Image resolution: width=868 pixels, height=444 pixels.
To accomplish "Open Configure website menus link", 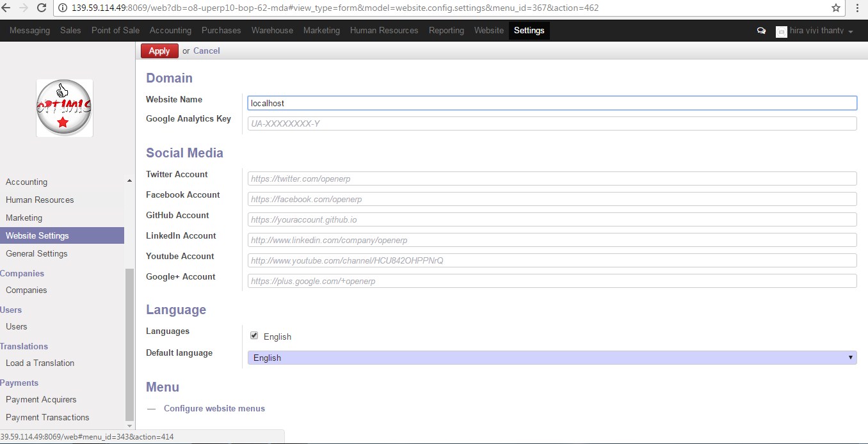I will click(214, 408).
